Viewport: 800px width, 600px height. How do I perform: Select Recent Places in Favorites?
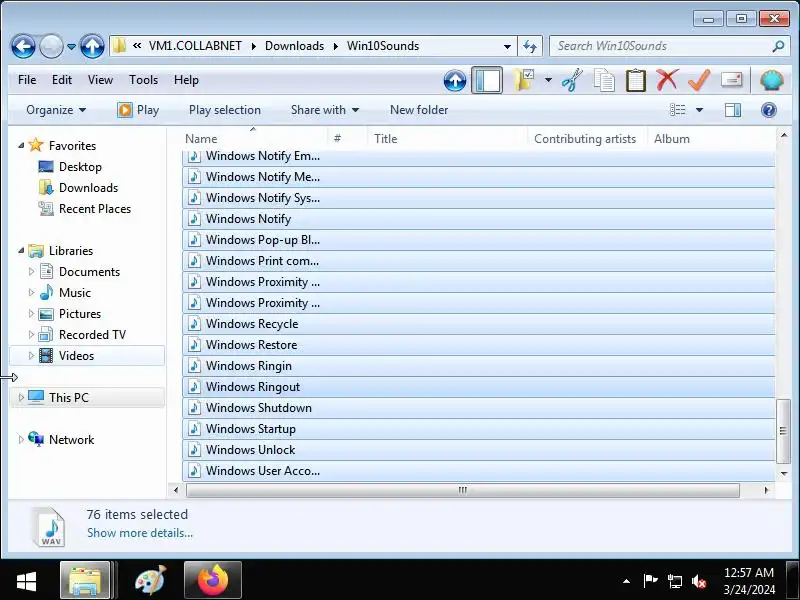(95, 209)
